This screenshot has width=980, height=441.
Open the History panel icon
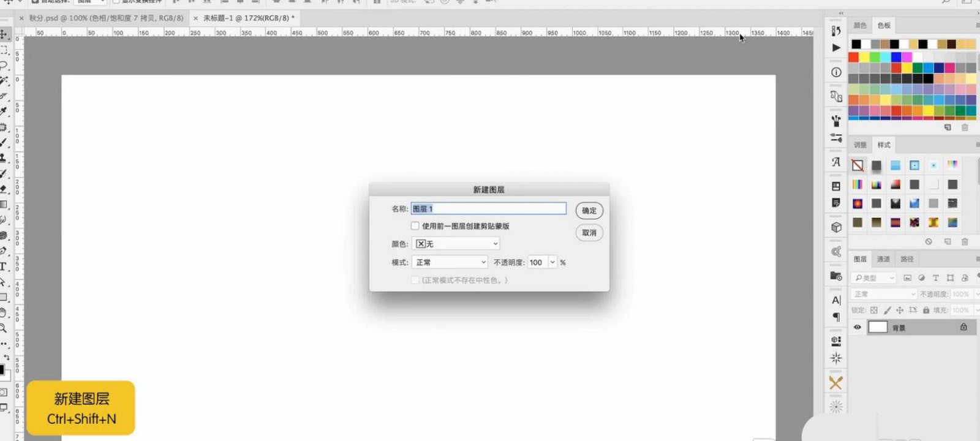click(x=836, y=30)
